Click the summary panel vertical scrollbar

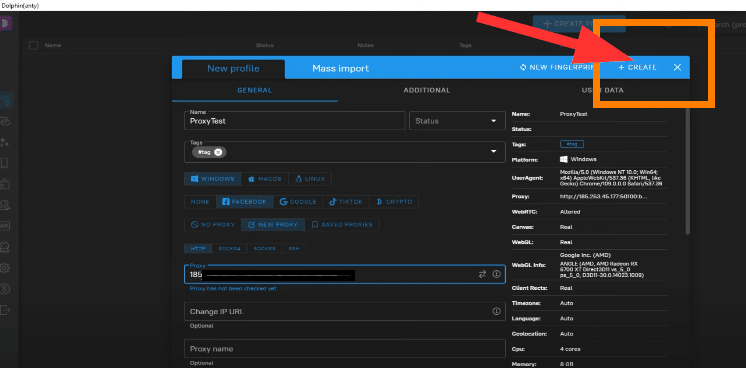[687, 170]
